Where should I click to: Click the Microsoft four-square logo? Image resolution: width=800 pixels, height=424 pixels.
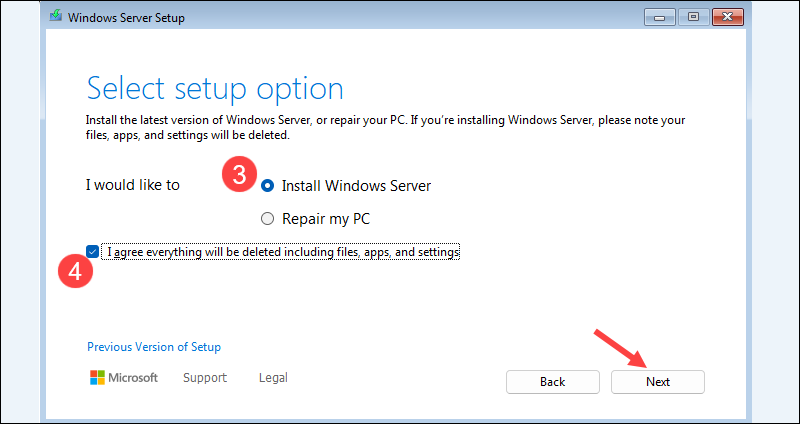(98, 378)
